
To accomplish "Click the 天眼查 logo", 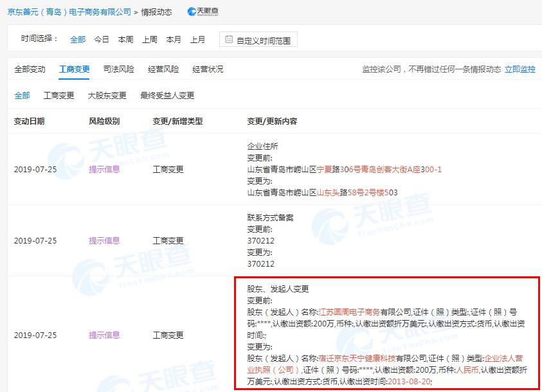I will coord(203,12).
